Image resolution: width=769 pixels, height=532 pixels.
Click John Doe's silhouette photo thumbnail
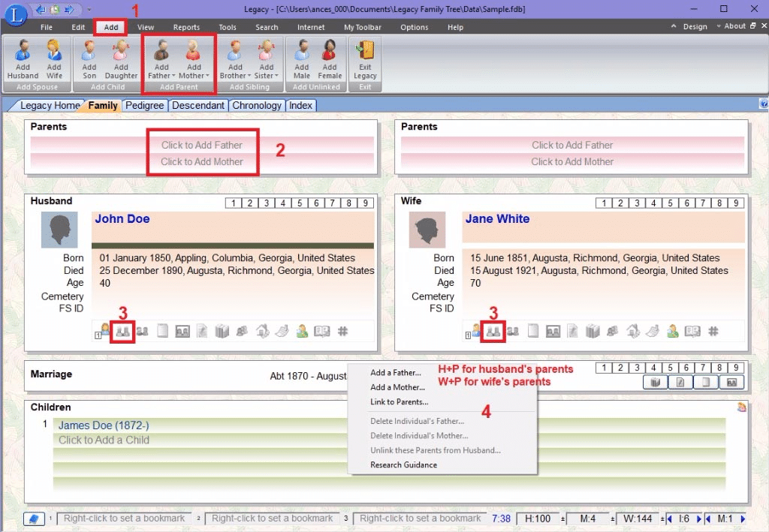59,230
